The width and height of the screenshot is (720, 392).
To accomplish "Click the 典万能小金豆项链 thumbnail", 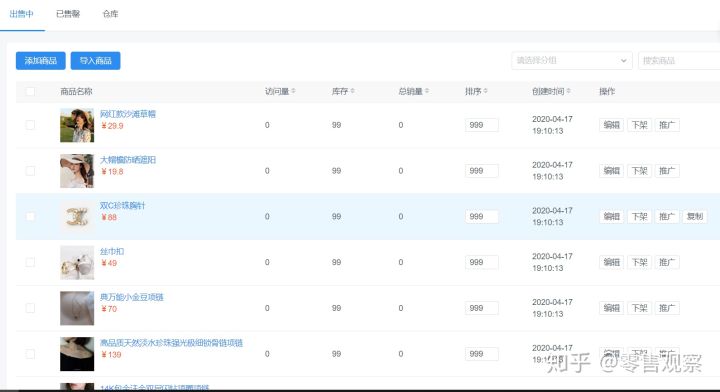I will coord(77,308).
